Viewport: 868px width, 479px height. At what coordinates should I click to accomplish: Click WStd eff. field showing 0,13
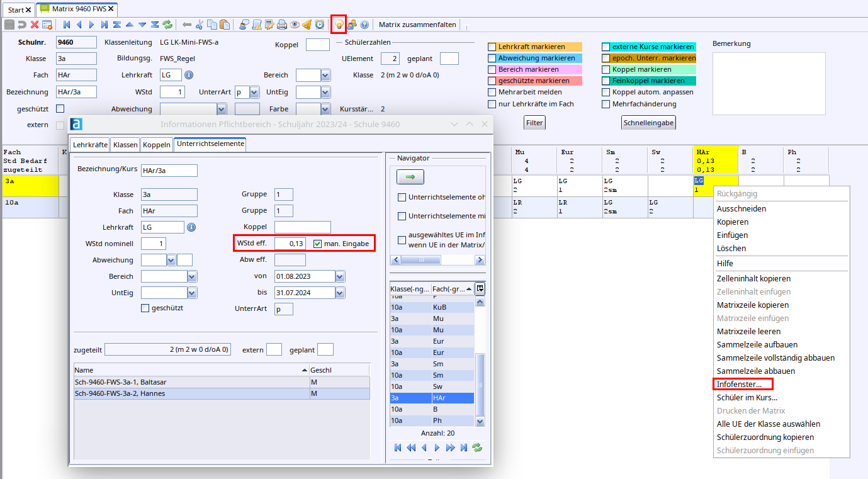290,244
